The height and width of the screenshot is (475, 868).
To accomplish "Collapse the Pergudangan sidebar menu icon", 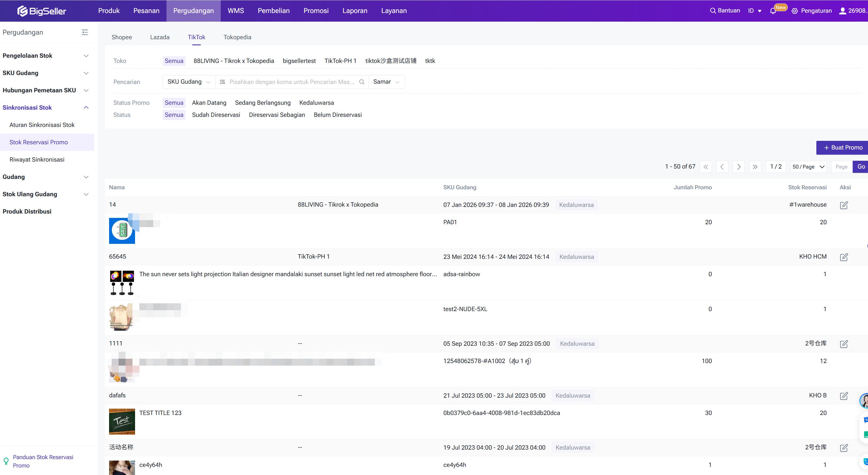I will pos(85,32).
